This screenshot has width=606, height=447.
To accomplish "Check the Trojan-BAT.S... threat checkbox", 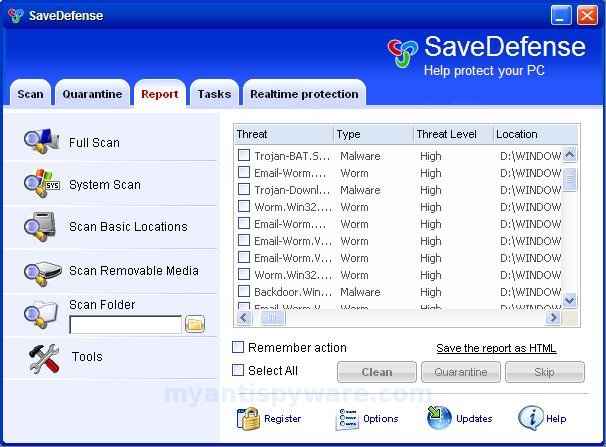I will pos(243,155).
